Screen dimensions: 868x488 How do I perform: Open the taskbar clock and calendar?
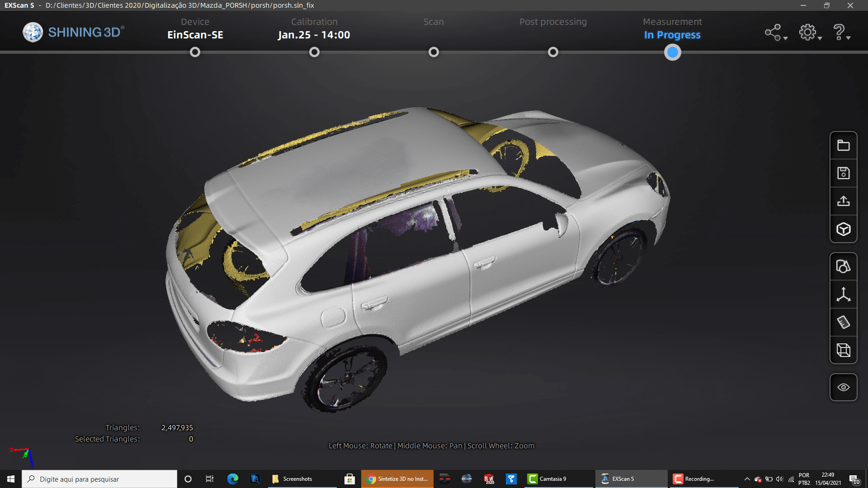click(828, 479)
